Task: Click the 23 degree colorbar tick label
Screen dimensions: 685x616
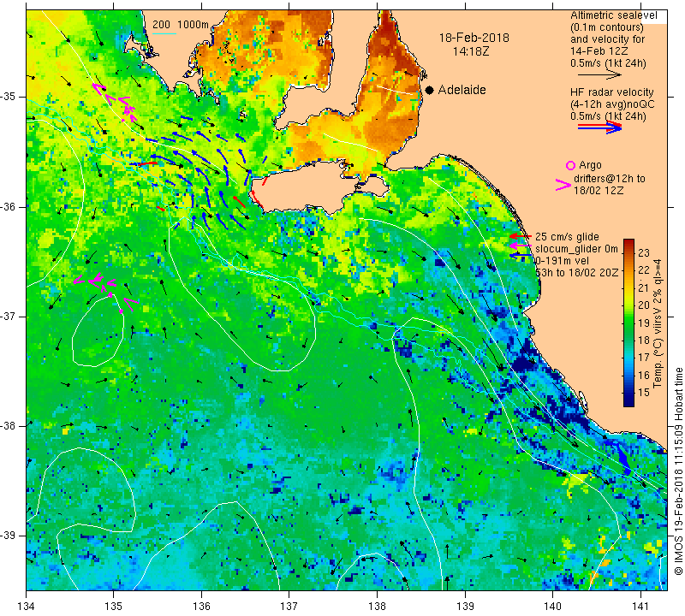Action: (644, 252)
